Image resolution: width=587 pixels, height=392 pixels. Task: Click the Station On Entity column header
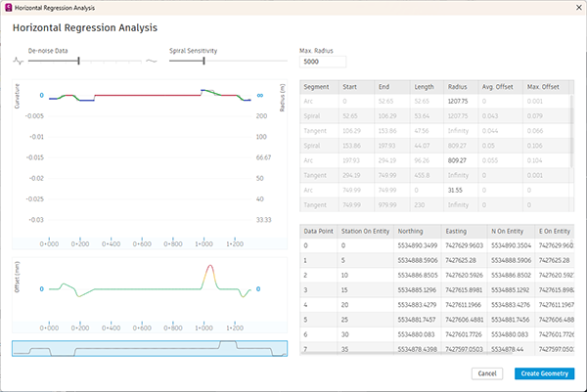point(365,231)
